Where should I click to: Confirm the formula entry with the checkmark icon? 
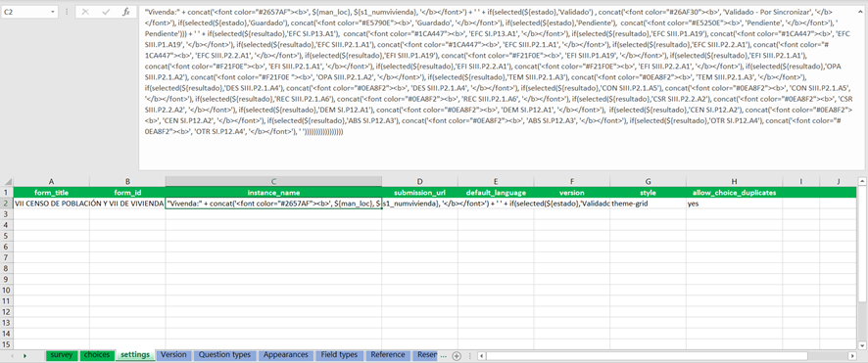(105, 12)
